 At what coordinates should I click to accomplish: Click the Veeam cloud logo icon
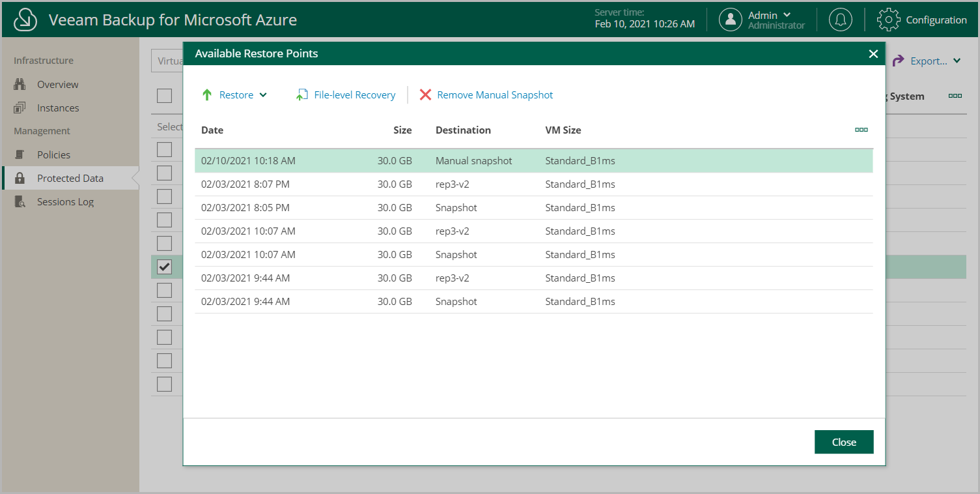click(x=25, y=20)
